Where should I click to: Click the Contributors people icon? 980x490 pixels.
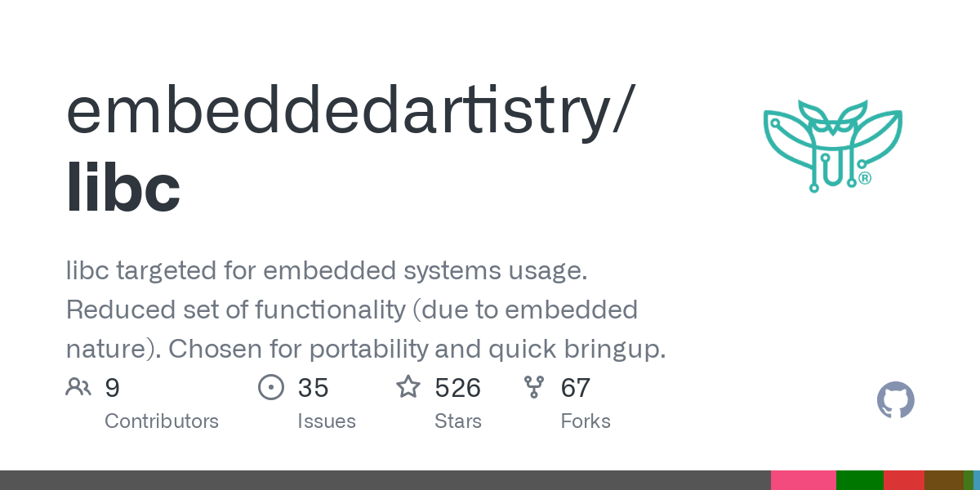tap(78, 387)
